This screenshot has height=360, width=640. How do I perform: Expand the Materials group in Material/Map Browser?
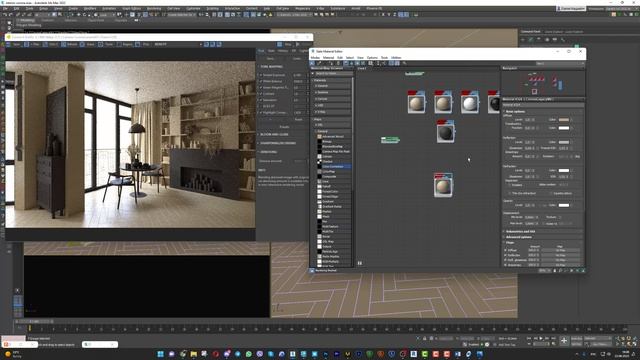click(x=331, y=80)
